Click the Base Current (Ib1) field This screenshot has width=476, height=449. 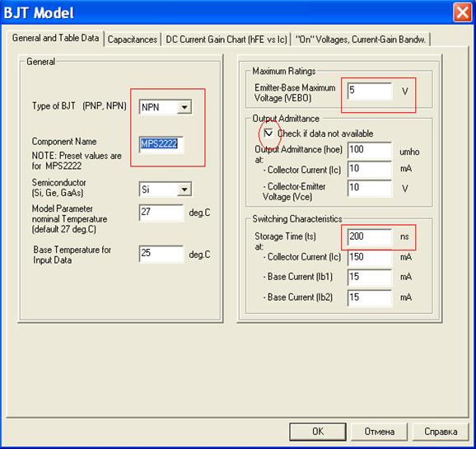(x=370, y=277)
